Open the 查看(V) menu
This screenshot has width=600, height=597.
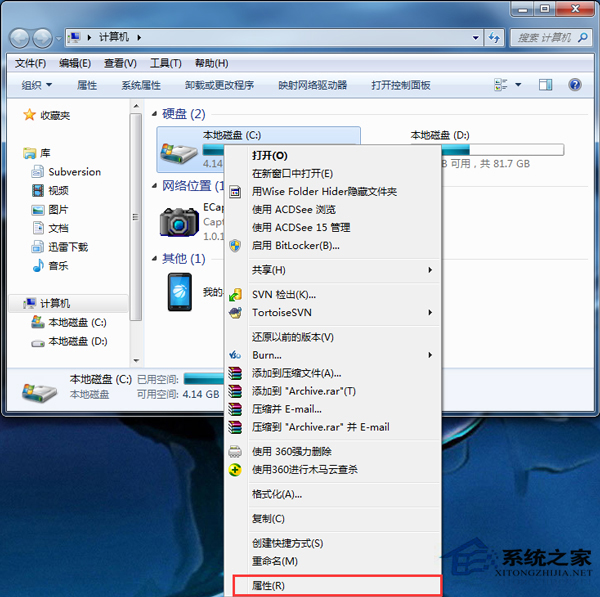(x=121, y=63)
